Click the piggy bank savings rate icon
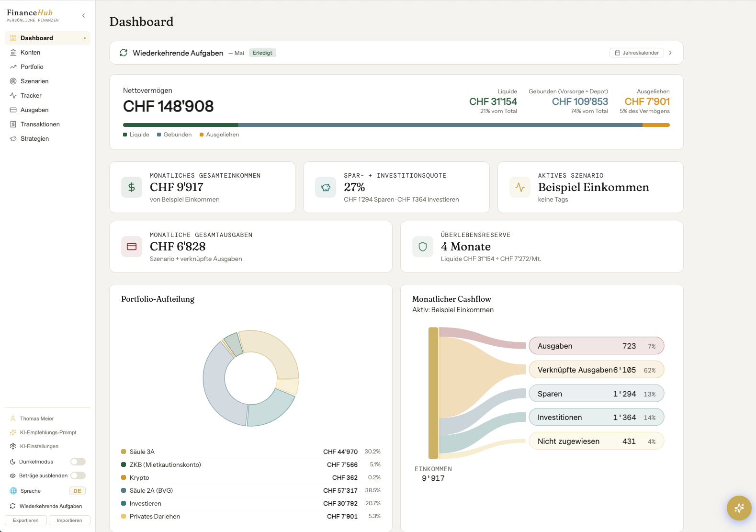Screen dimensions: 756x532 [x=326, y=187]
